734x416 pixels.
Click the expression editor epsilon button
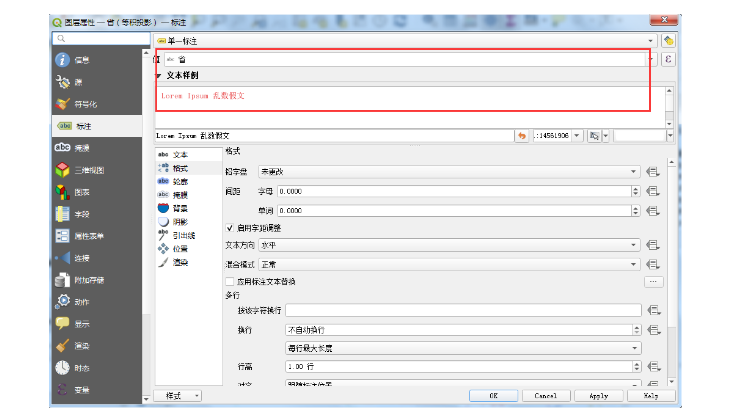click(668, 59)
